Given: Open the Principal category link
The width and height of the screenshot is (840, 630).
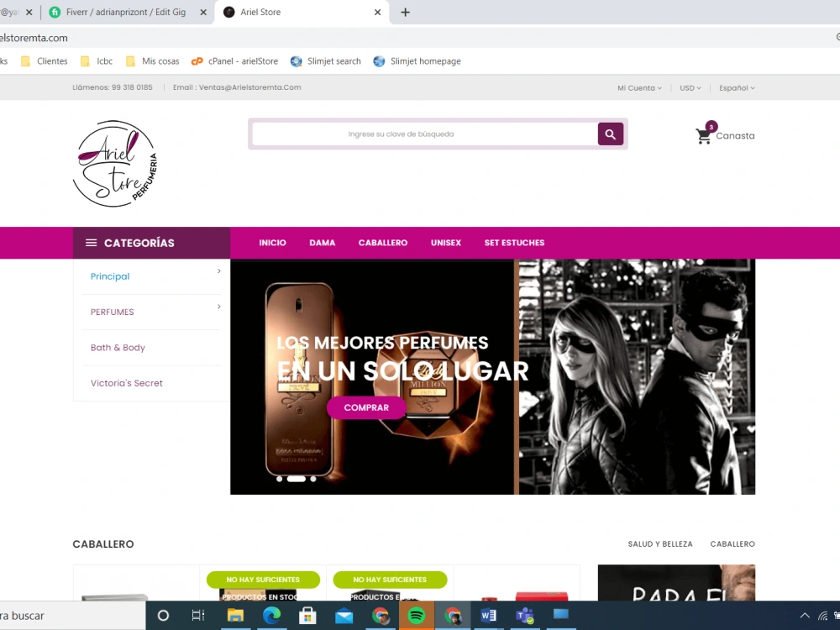Looking at the screenshot, I should pos(110,276).
